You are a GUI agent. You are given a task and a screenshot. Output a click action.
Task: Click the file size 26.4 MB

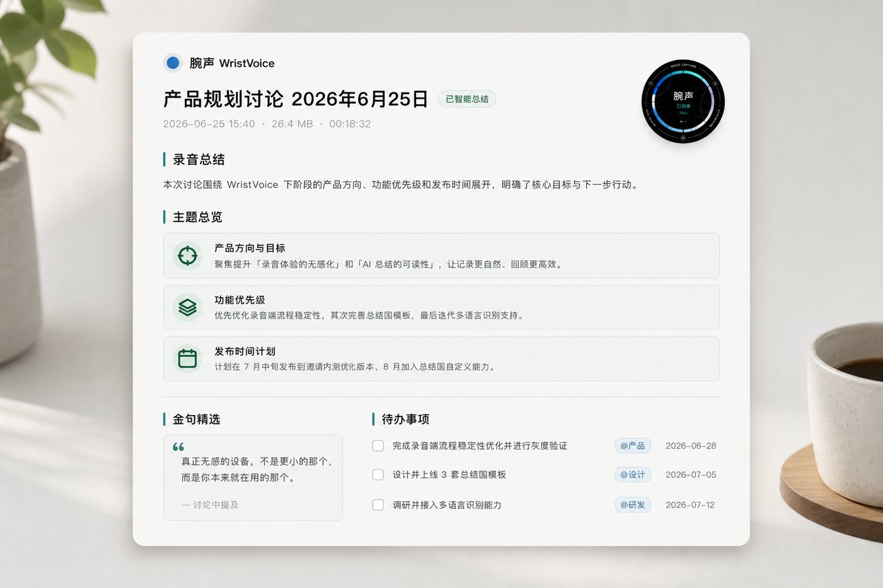[x=292, y=124]
